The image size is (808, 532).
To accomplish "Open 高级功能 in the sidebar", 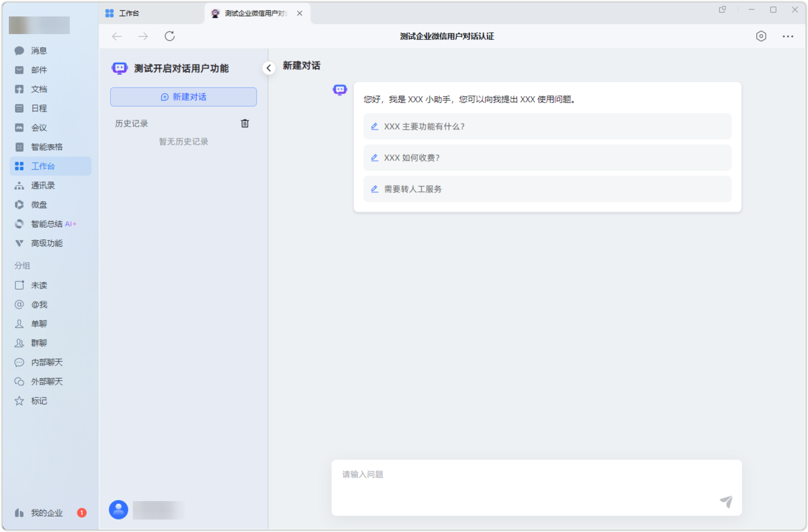I will [47, 243].
